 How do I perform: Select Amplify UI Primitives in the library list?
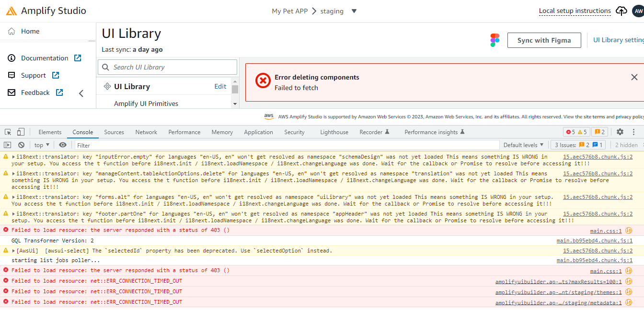coord(146,103)
